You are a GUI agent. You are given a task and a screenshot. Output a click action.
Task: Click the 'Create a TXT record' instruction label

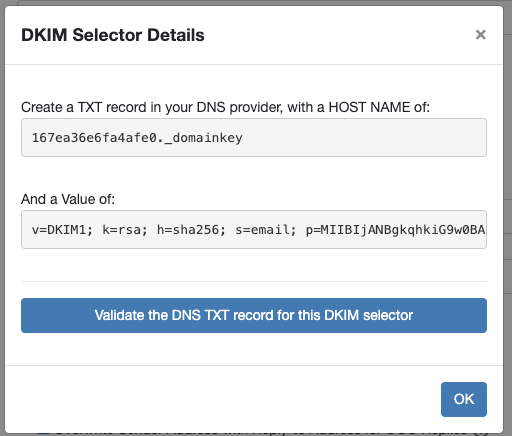coord(225,107)
